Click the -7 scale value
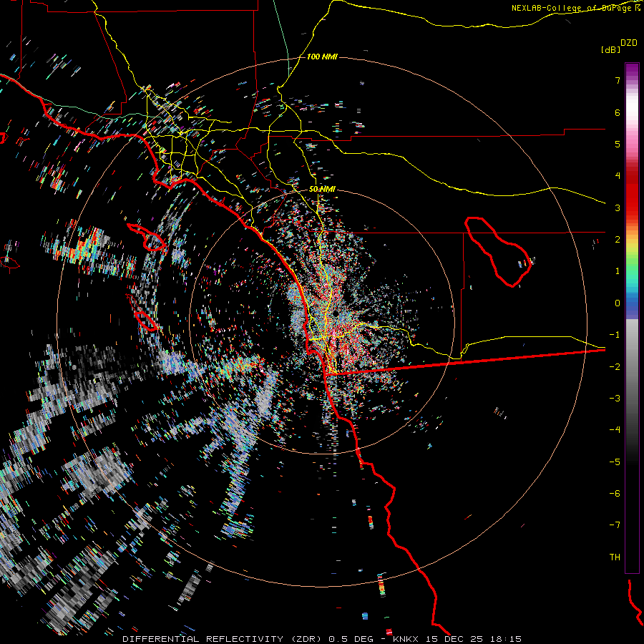 point(615,525)
